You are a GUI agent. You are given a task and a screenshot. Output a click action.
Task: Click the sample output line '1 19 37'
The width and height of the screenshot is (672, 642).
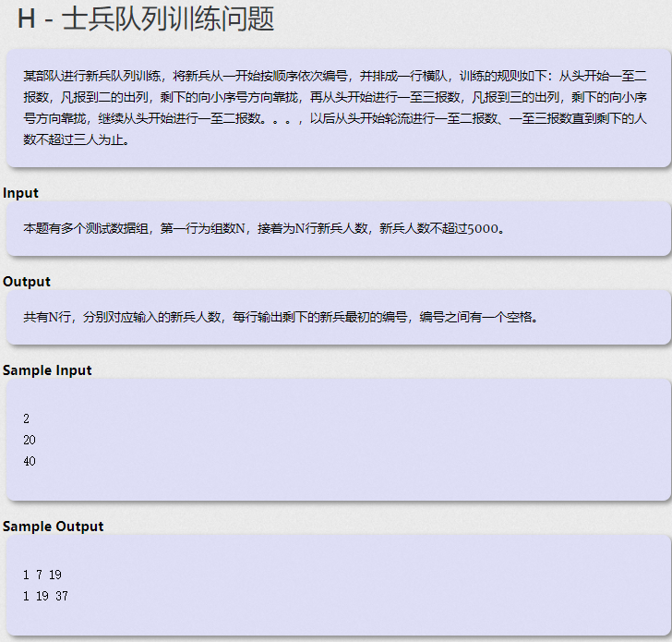(45, 596)
